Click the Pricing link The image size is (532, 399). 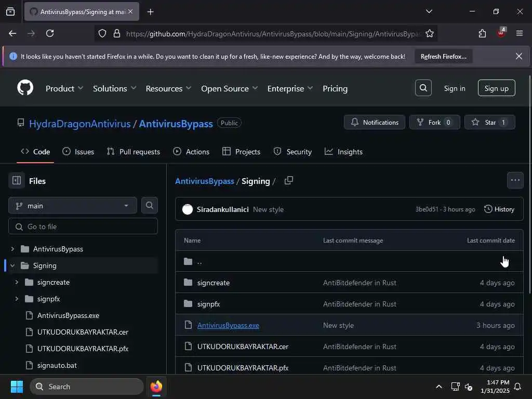[335, 88]
